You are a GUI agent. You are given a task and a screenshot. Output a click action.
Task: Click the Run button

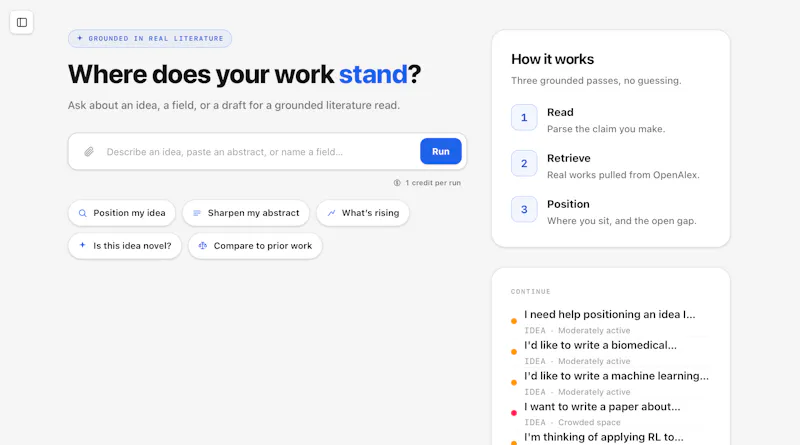[x=441, y=152]
